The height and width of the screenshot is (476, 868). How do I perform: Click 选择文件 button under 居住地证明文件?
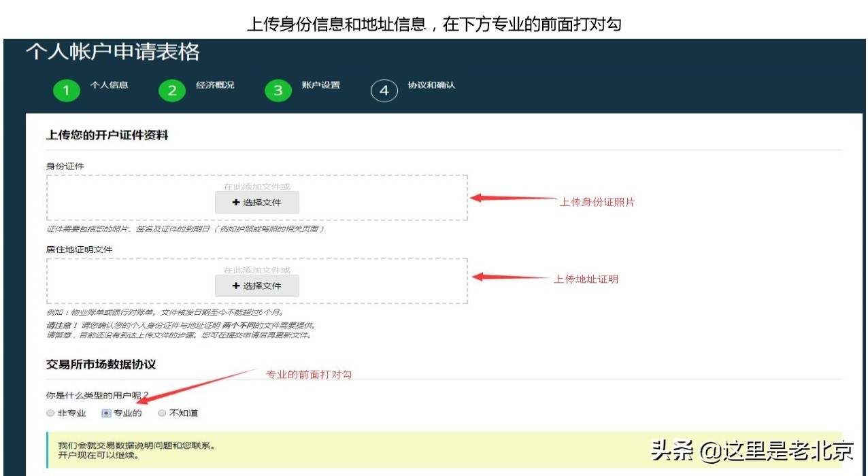[257, 286]
